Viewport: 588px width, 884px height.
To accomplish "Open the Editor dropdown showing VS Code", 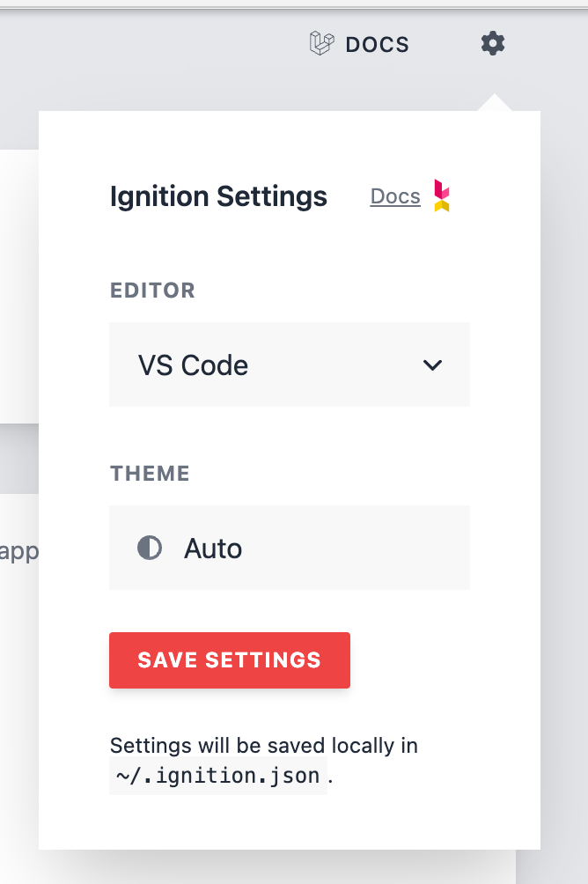I will coord(290,365).
